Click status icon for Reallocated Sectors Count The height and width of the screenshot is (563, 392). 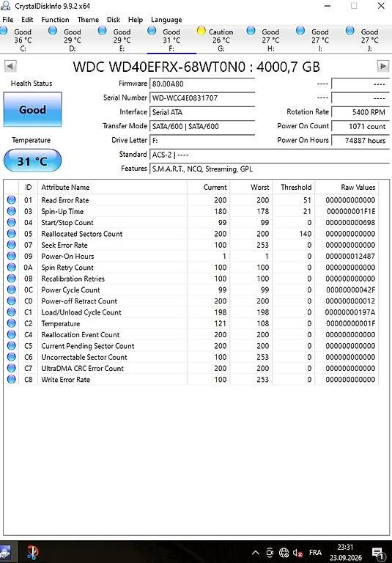(12, 234)
